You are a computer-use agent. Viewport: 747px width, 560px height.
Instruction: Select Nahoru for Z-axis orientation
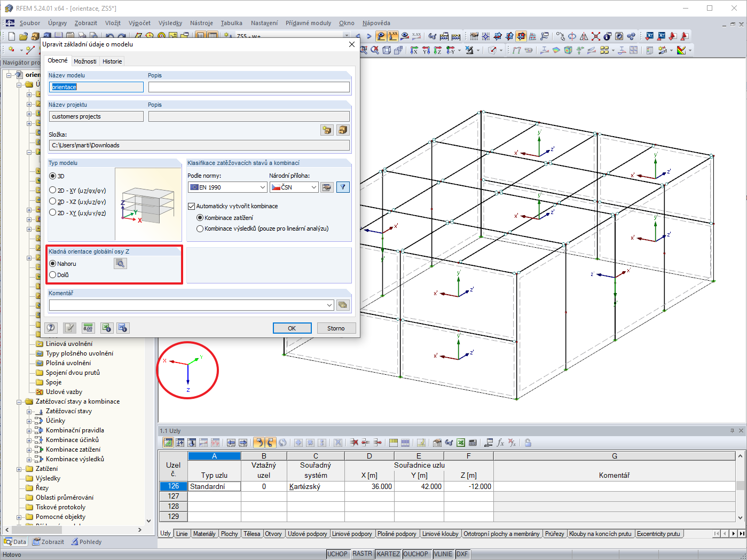[52, 264]
